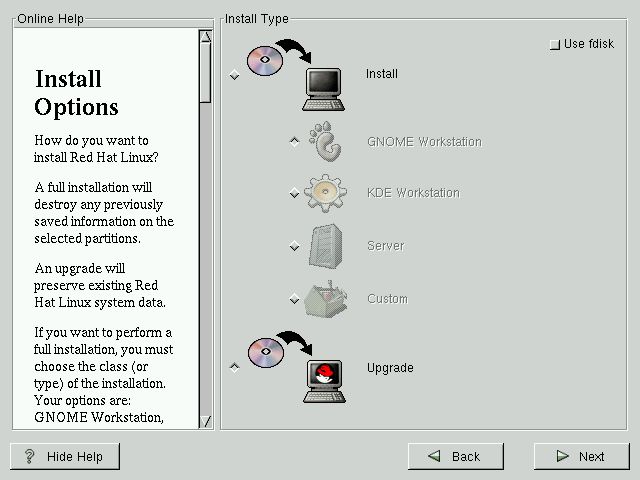Choose the GNOME Workstation radio option

[x=294, y=142]
